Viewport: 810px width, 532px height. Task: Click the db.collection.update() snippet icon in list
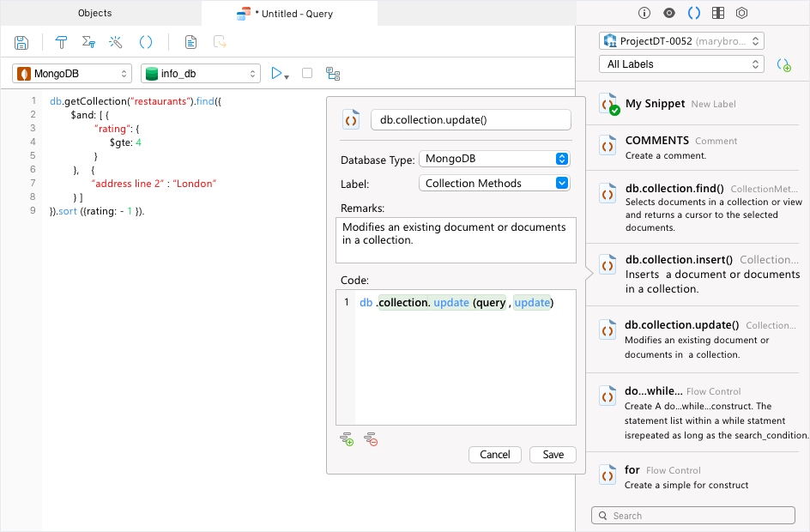[607, 330]
